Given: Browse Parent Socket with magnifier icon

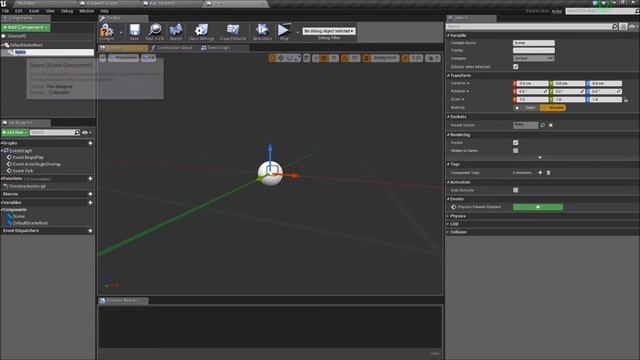Looking at the screenshot, I should (542, 125).
